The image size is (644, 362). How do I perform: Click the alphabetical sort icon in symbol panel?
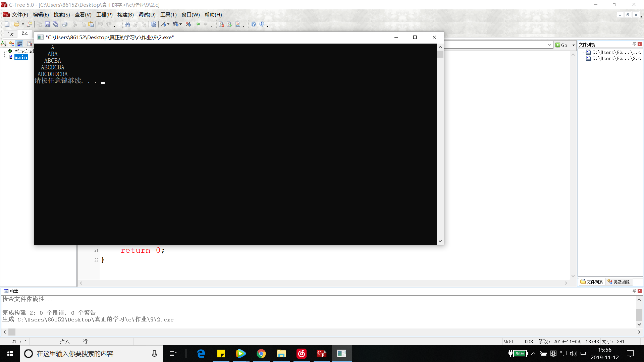(4, 44)
